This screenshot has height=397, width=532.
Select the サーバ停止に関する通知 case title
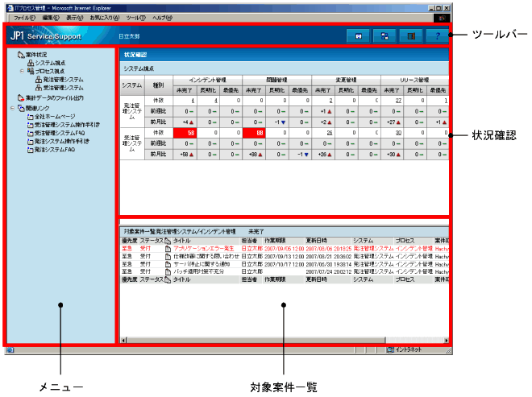tap(202, 264)
